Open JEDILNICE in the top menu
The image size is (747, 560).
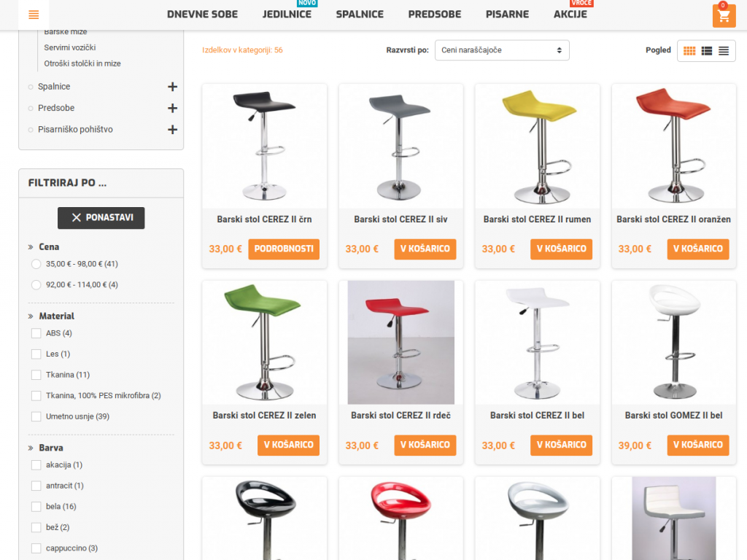[287, 15]
